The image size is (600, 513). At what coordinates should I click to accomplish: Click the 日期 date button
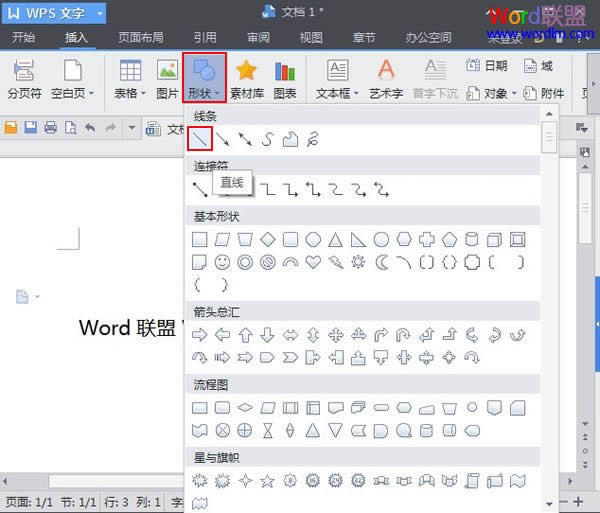click(x=487, y=66)
